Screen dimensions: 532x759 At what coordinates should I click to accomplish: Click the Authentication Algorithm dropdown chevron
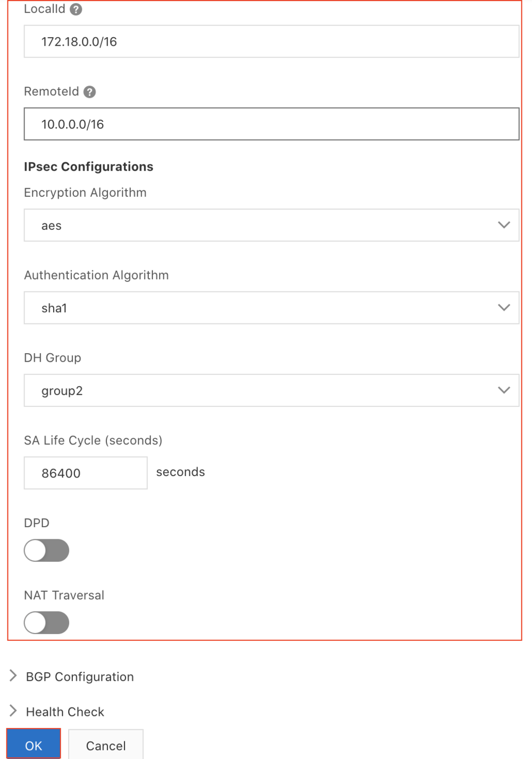pos(504,307)
